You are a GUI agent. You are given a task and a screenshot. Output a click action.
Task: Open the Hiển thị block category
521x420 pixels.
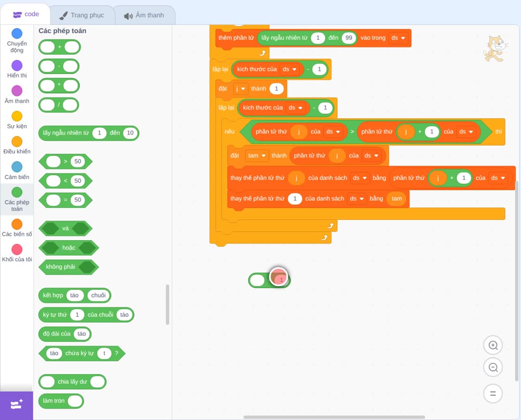click(x=17, y=69)
